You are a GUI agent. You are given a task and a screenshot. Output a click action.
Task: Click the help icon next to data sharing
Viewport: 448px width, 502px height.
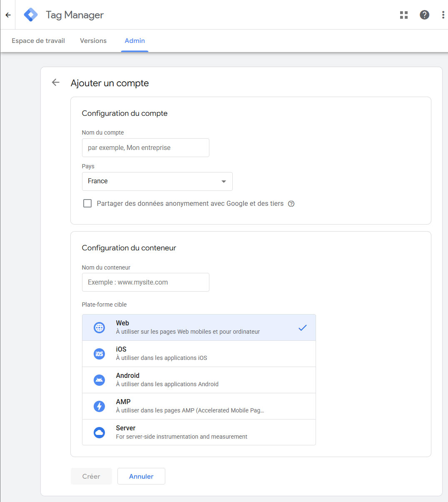(291, 204)
